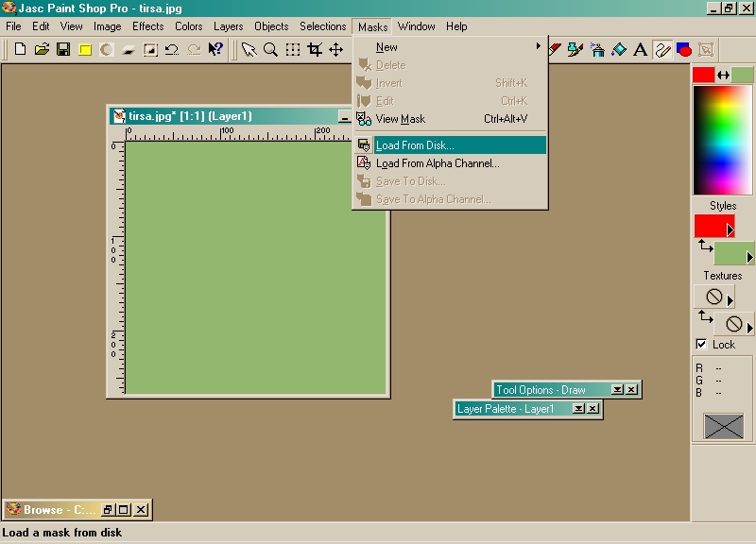The image size is (756, 544).
Task: Roll up the Tool Options - Draw palette
Action: click(x=617, y=389)
